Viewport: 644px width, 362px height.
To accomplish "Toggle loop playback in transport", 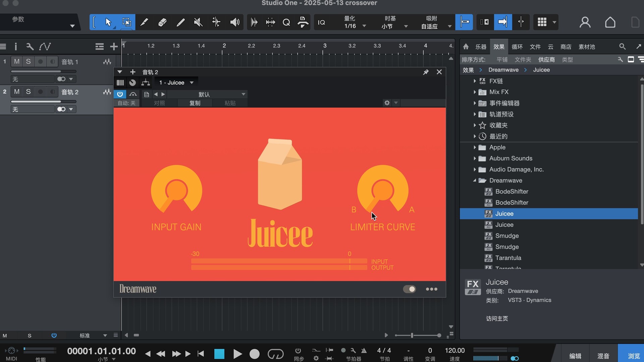I will [275, 354].
